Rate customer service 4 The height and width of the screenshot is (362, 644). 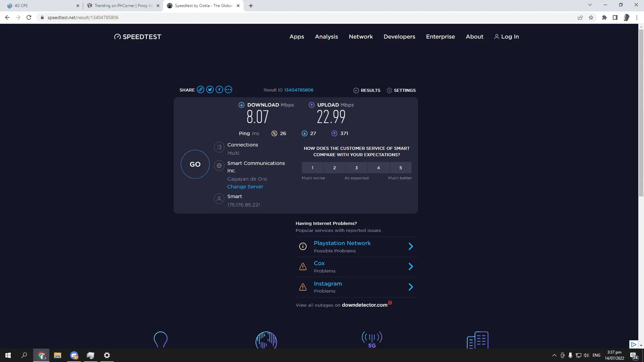pos(379,168)
